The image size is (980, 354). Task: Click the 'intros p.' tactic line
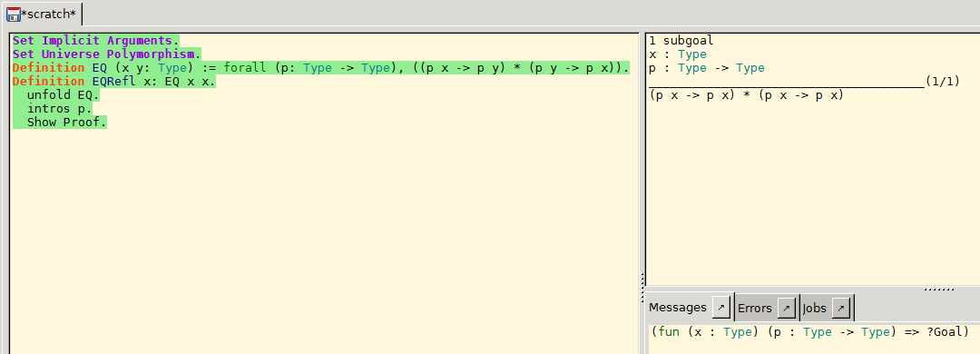click(59, 109)
